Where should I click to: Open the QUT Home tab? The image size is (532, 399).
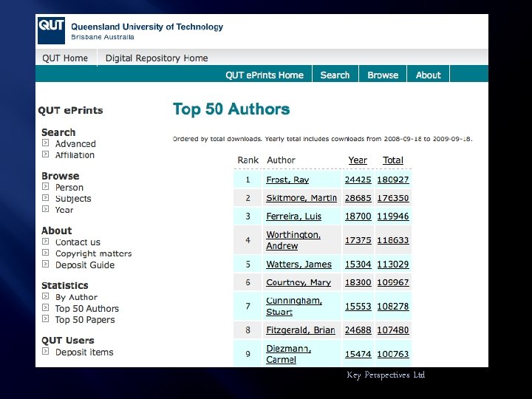(x=65, y=58)
